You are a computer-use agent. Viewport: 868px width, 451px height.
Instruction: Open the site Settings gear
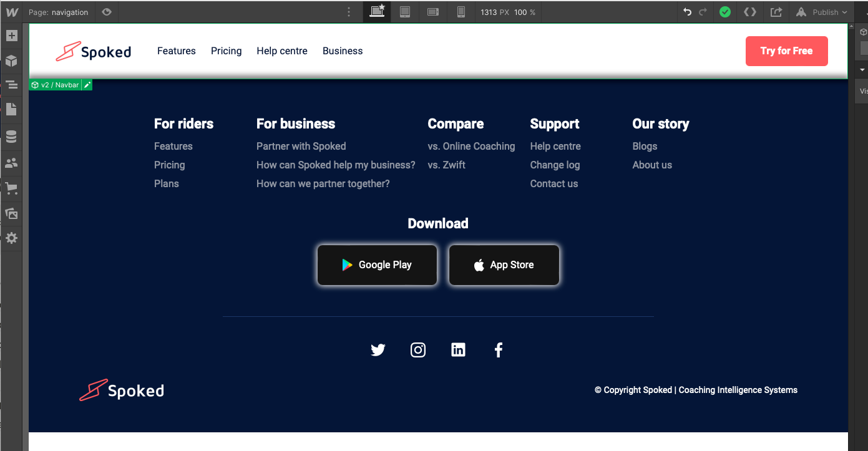click(11, 238)
